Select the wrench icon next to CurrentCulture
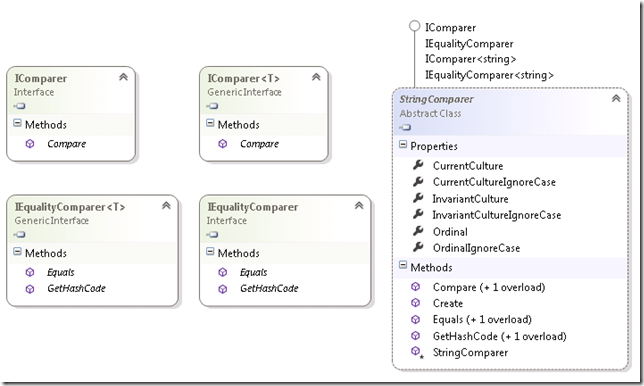The width and height of the screenshot is (644, 386). tap(418, 165)
